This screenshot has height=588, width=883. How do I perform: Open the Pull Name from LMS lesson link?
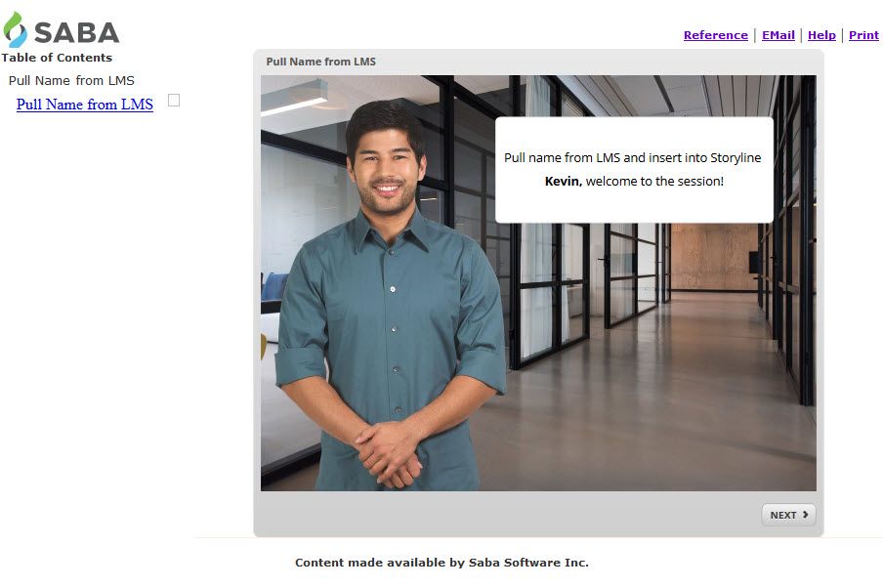coord(84,105)
